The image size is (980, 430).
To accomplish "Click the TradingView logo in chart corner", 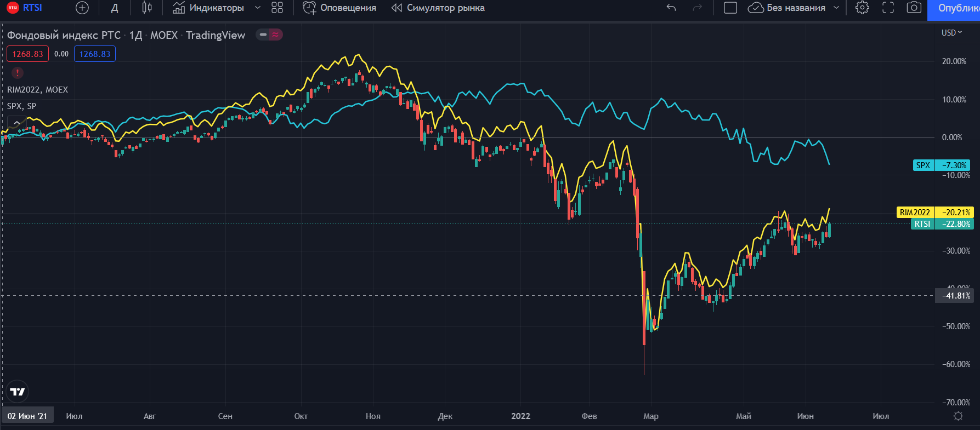I will [x=18, y=391].
